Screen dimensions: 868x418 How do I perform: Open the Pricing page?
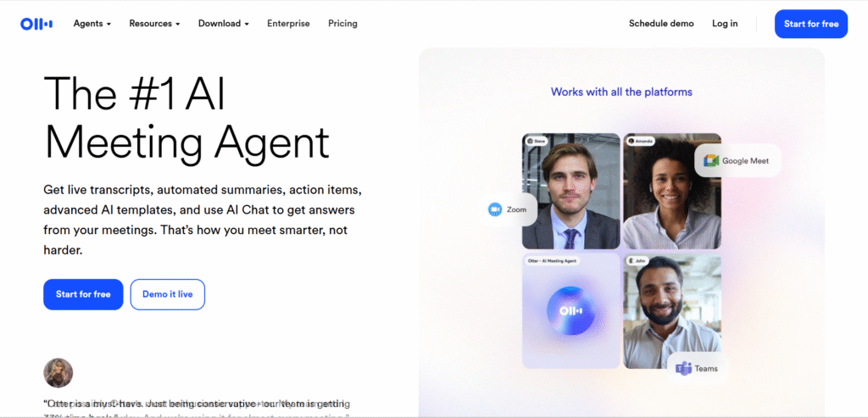[x=342, y=23]
